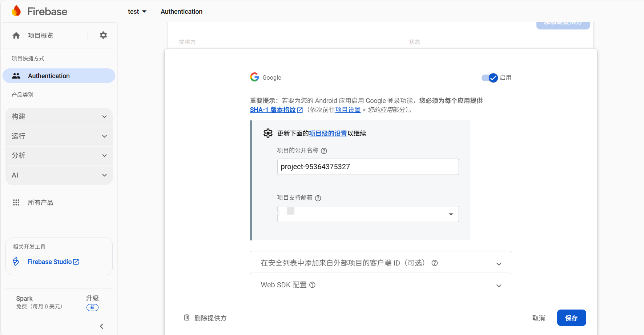The width and height of the screenshot is (644, 335).
Task: Select Authentication in the top bar
Action: tap(181, 11)
